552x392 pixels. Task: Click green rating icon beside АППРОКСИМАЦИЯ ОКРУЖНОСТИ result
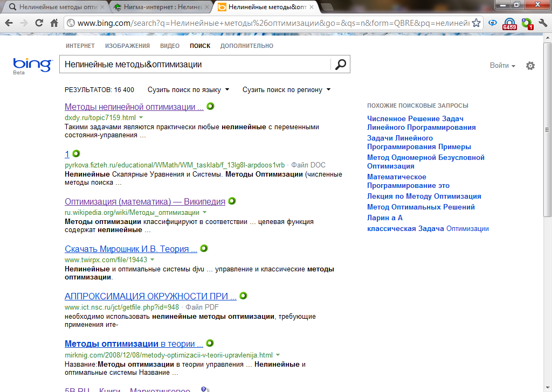243,296
